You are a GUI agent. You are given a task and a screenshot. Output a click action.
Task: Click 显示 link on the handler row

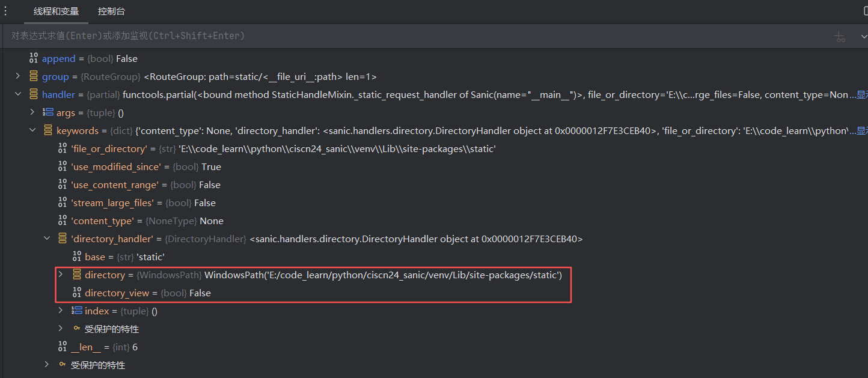861,95
